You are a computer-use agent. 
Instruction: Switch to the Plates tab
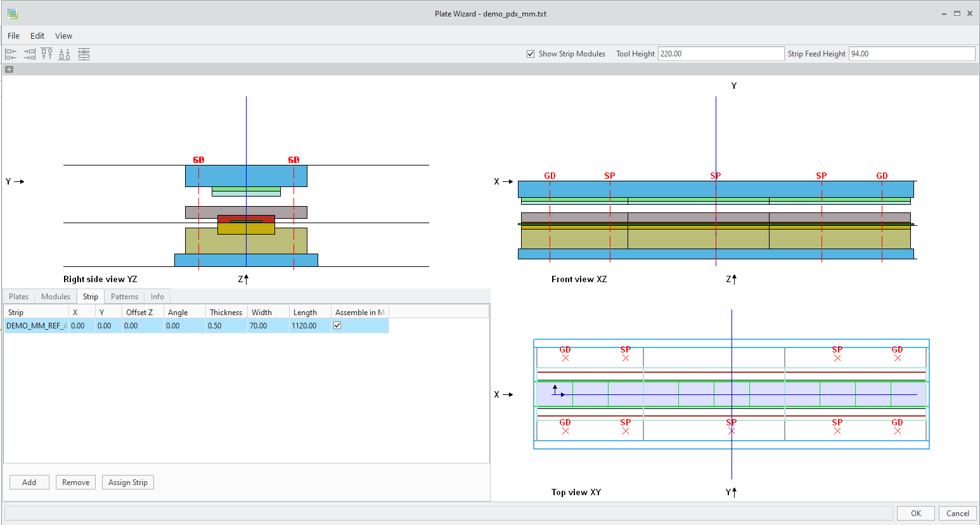pos(18,297)
